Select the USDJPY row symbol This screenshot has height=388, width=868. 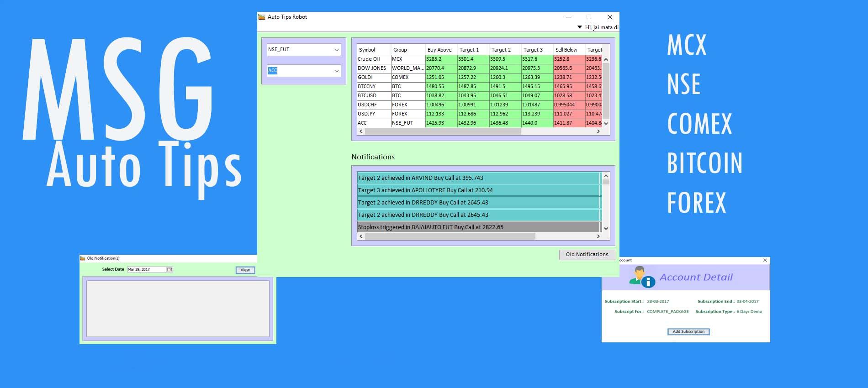pos(374,114)
